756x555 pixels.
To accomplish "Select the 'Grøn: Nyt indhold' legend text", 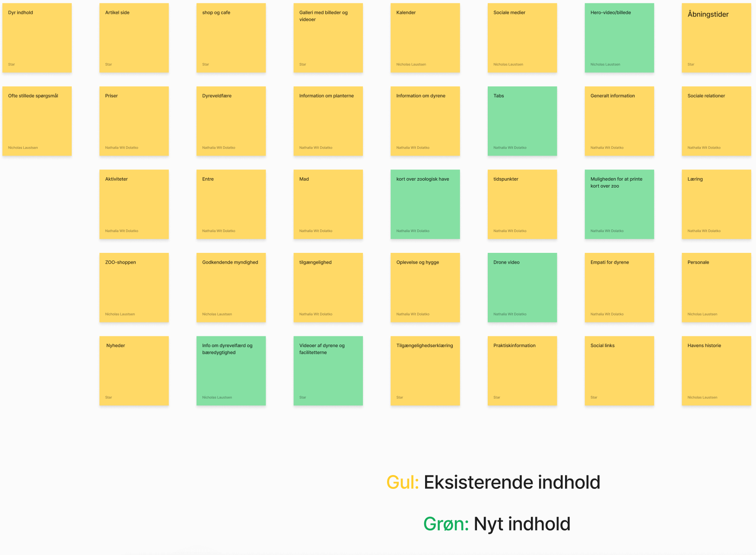I will click(497, 524).
